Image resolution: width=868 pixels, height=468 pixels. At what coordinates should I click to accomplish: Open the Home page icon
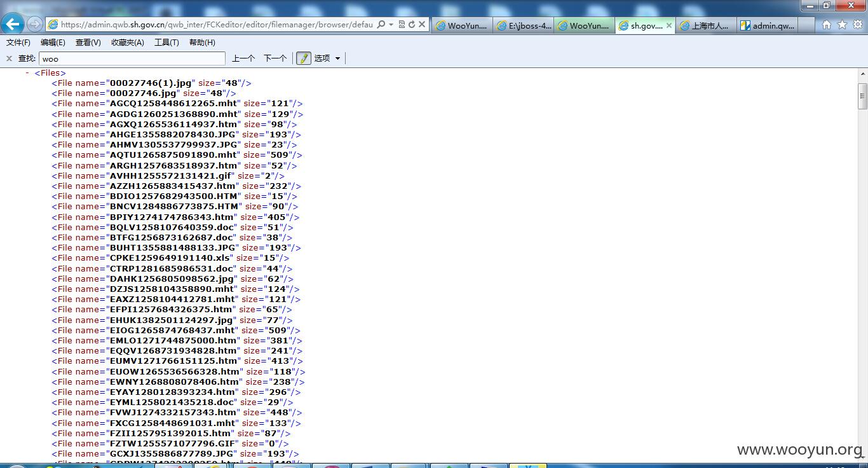(827, 25)
